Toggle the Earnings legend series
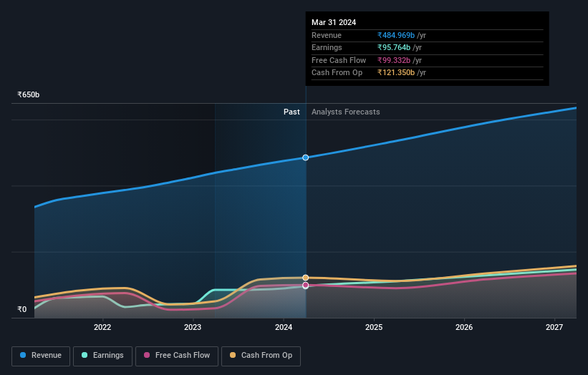 [102, 356]
